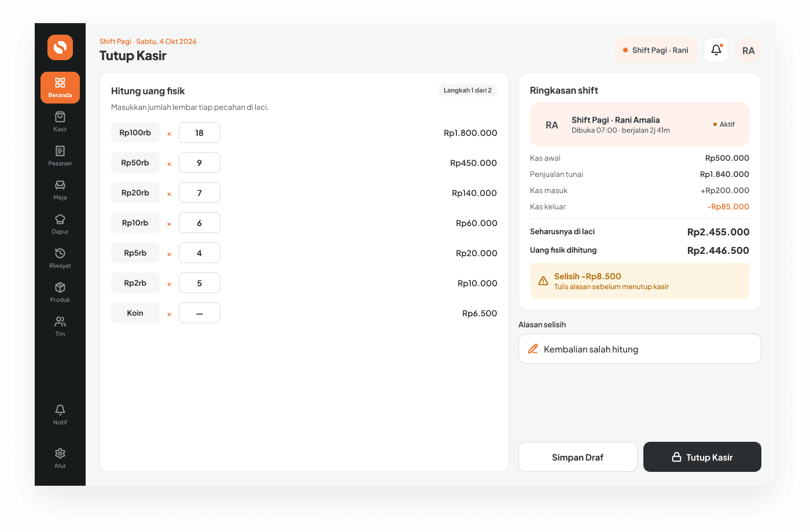Click the Rp1.800.000 subtotal value
Image resolution: width=810 pixels, height=532 pixels.
click(x=470, y=133)
